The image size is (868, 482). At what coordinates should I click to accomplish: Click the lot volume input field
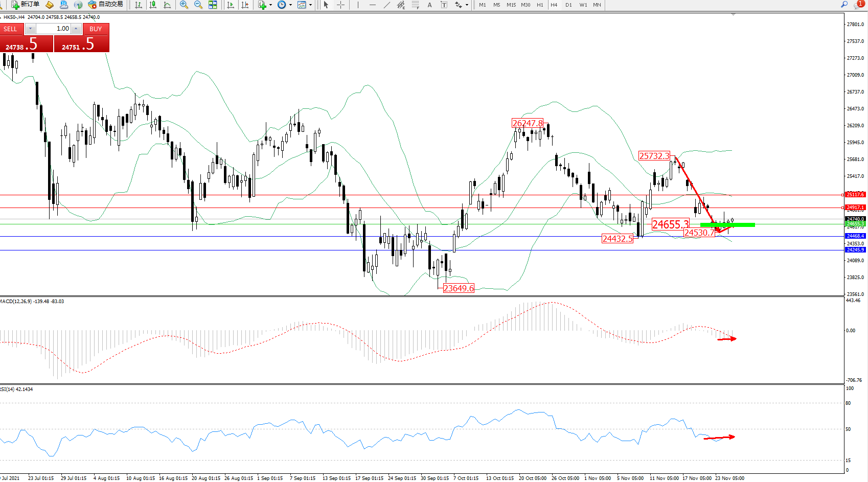tap(54, 29)
